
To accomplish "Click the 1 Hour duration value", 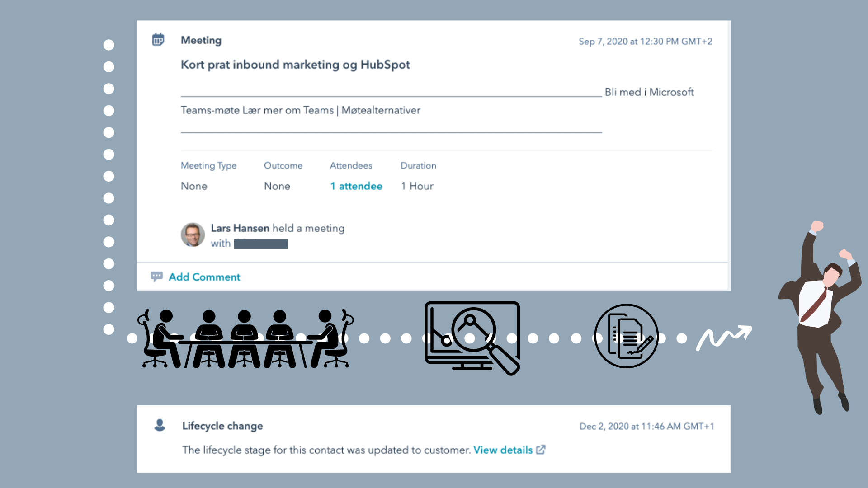I will coord(417,186).
